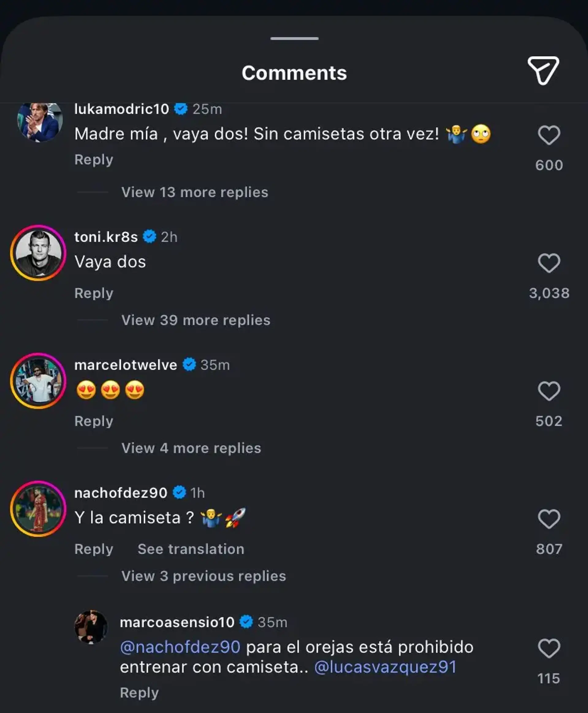Like toni.kr8s' "Vaya dos" comment
This screenshot has height=713, width=588.
[x=549, y=263]
